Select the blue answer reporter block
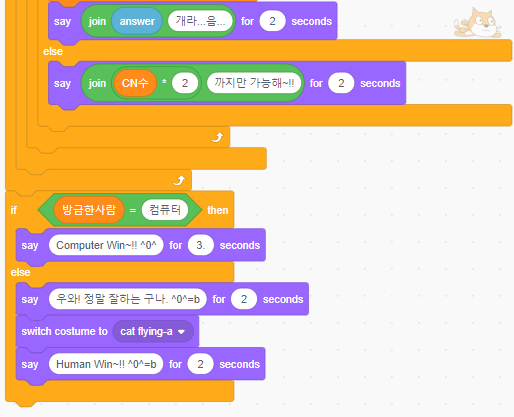The image size is (514, 417). (x=137, y=21)
